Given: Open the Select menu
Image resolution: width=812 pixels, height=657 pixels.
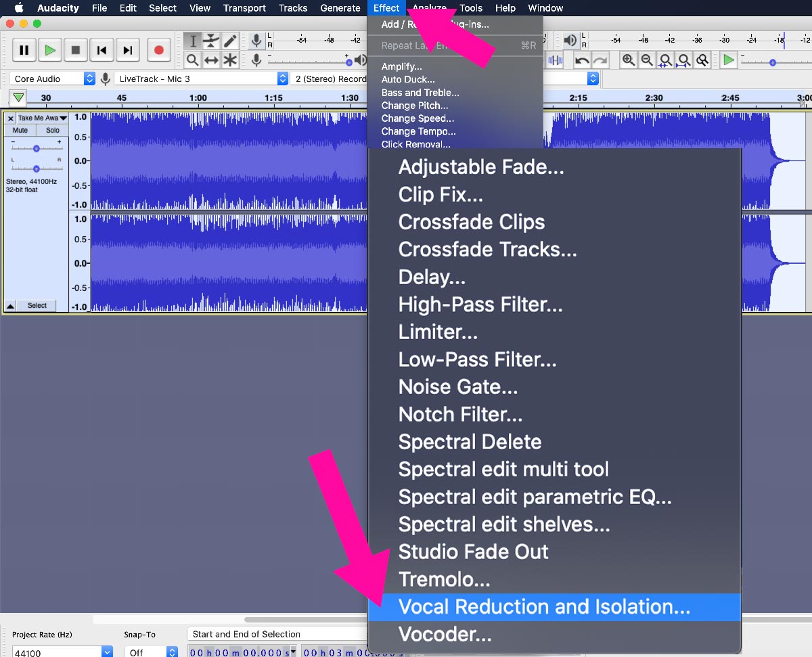Looking at the screenshot, I should coord(162,8).
